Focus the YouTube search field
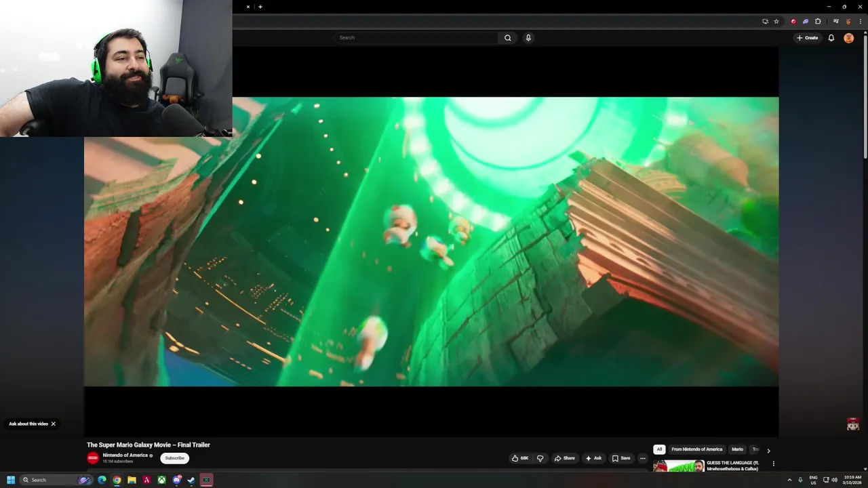Screen dimensions: 868x488 (416, 38)
